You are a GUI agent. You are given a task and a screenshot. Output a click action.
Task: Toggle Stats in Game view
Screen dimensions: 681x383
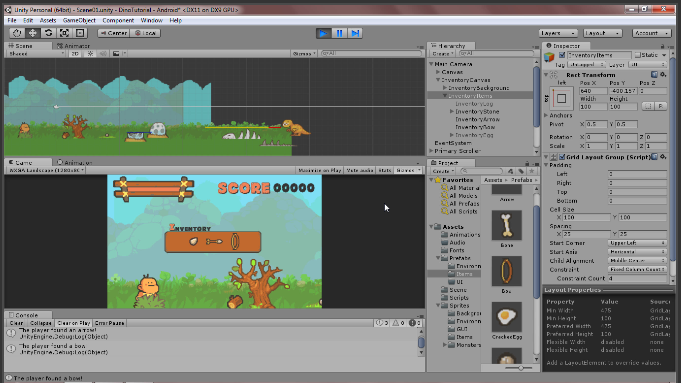tap(385, 170)
